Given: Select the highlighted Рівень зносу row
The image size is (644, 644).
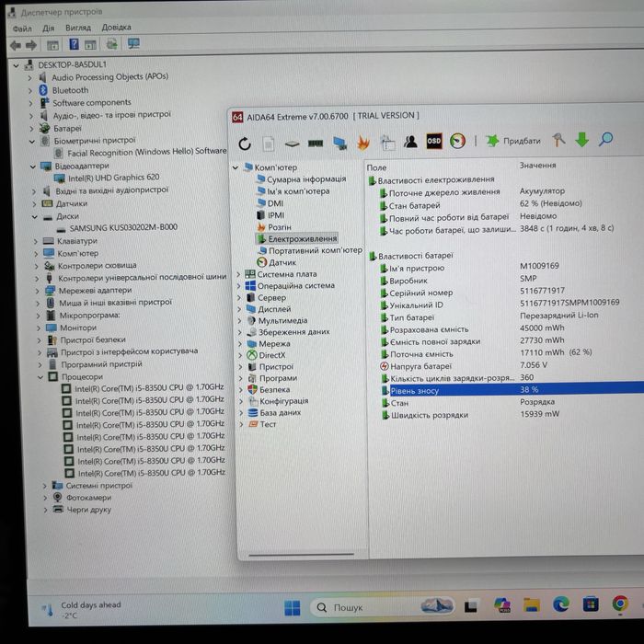Looking at the screenshot, I should [x=512, y=390].
